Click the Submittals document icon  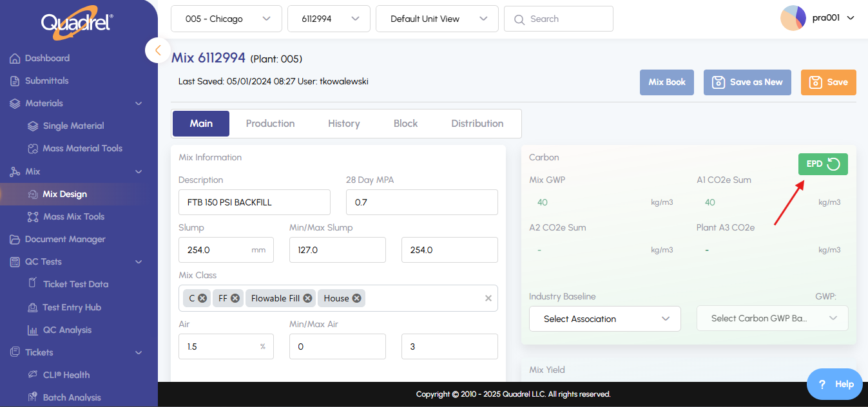coord(15,81)
